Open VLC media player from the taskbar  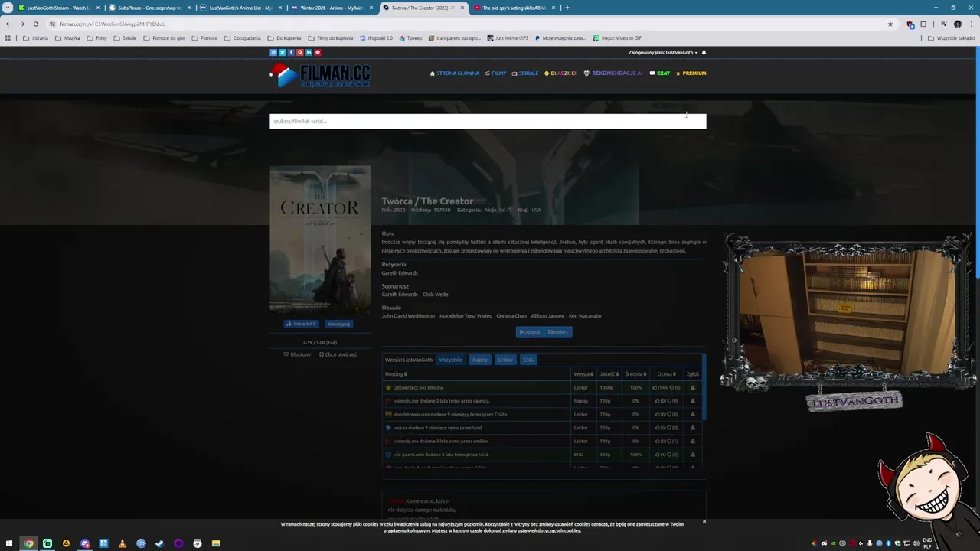pyautogui.click(x=122, y=543)
